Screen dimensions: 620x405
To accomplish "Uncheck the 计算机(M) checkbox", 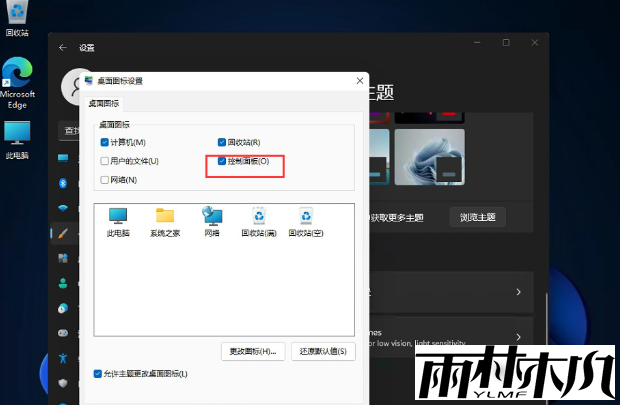I will click(104, 143).
